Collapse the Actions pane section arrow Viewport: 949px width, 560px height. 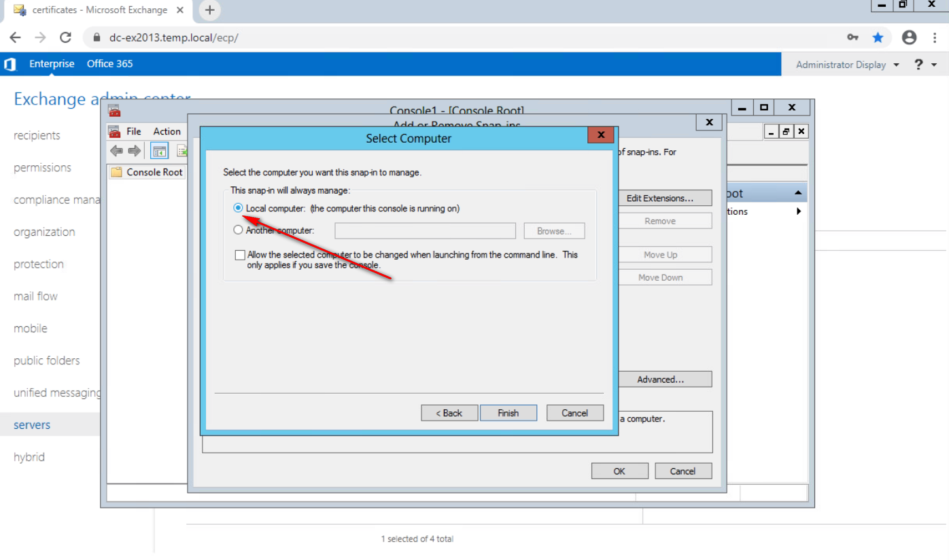pos(798,194)
